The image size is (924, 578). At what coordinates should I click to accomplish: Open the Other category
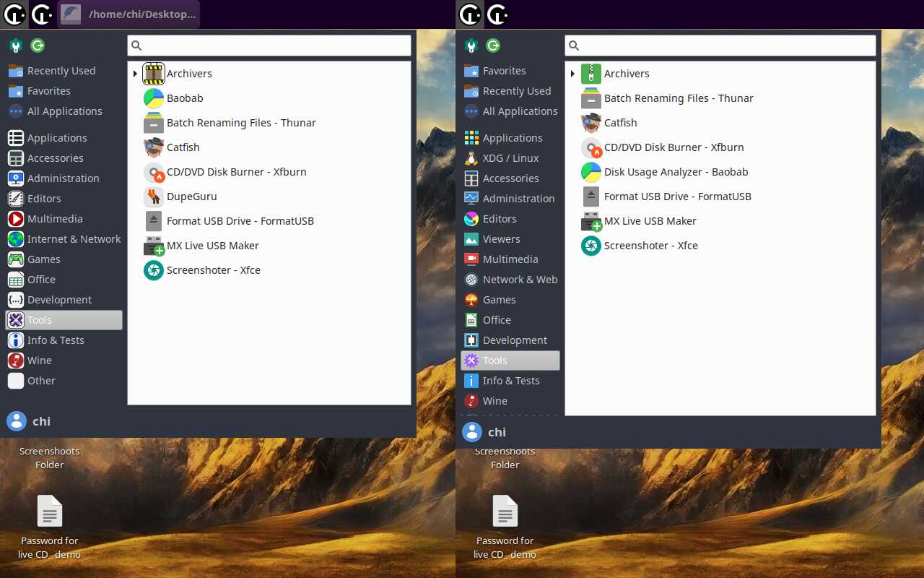[x=64, y=381]
